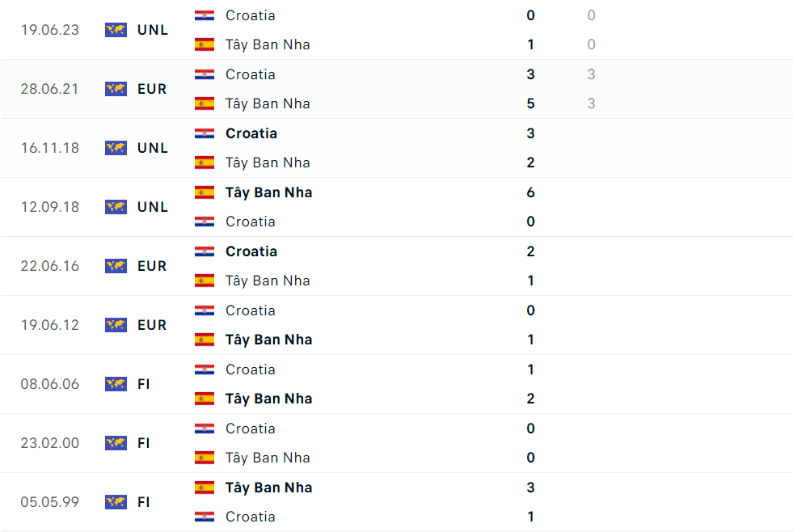This screenshot has width=793, height=532.
Task: Open bold Croatia team name in 16.11.18 match
Action: 251,133
